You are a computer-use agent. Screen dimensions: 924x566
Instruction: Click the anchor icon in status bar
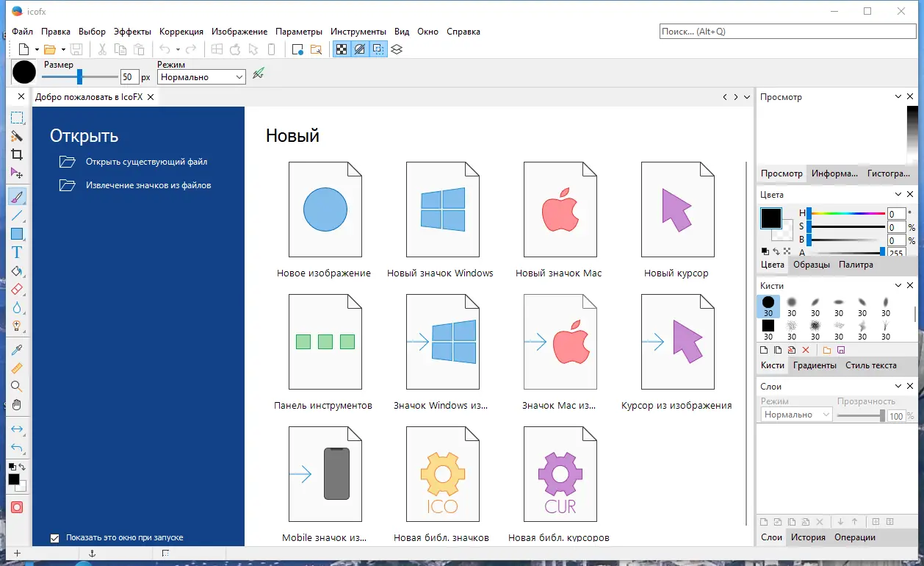(x=92, y=553)
